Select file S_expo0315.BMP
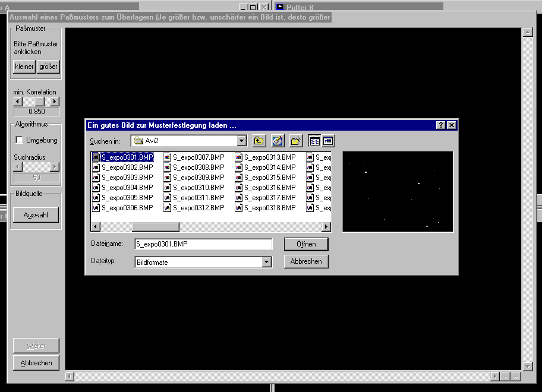The height and width of the screenshot is (392, 542). pos(269,178)
